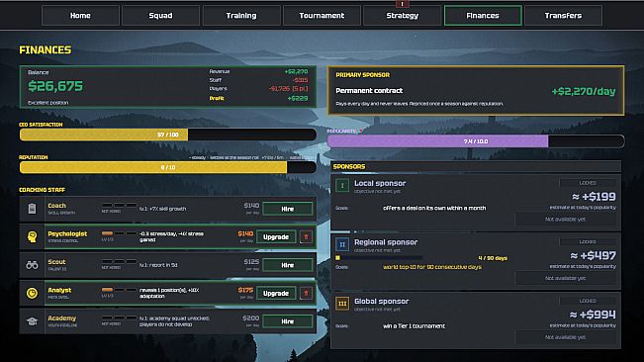
Task: Open the Home tab
Action: coord(80,16)
